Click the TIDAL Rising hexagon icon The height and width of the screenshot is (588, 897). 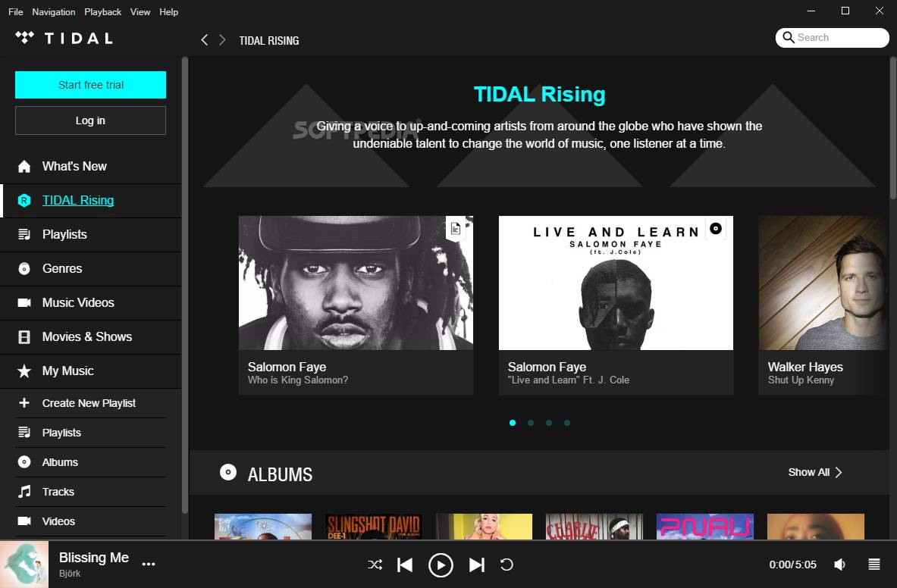click(x=24, y=201)
